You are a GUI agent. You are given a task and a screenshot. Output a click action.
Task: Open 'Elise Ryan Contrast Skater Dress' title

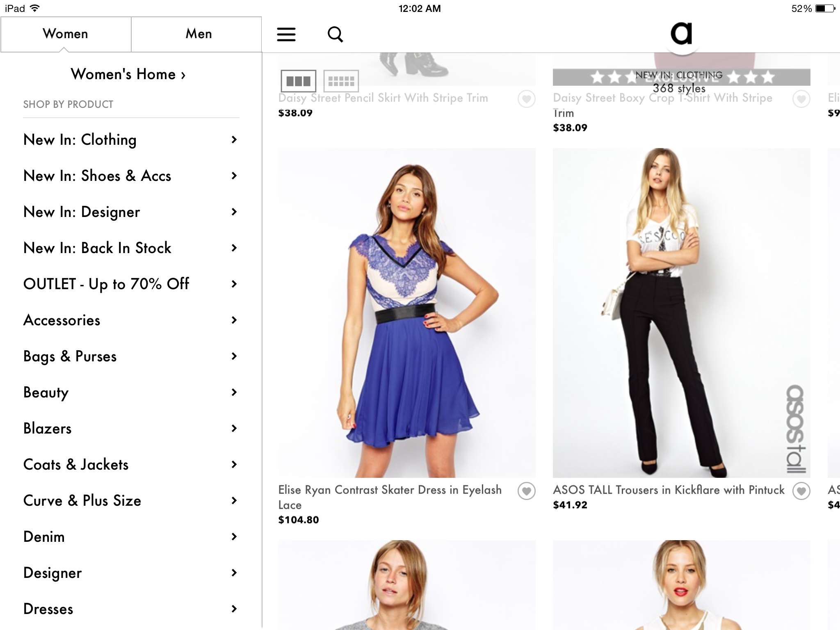click(390, 498)
